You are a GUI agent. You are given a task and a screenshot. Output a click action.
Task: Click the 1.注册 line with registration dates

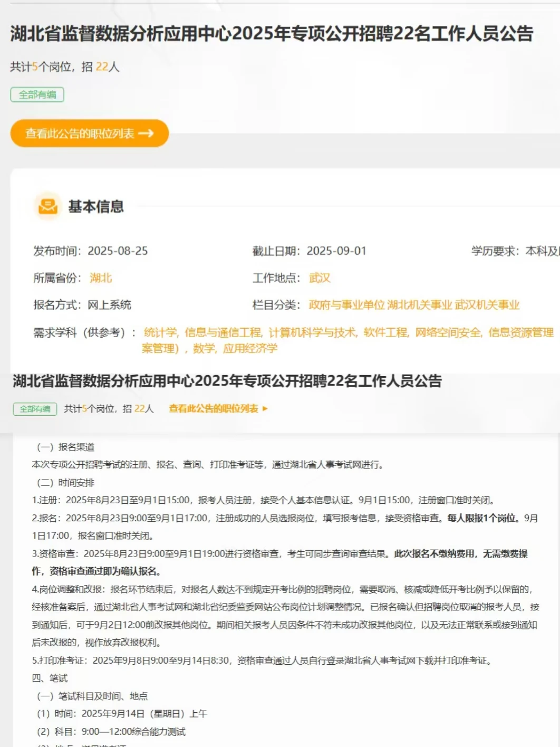pyautogui.click(x=264, y=500)
